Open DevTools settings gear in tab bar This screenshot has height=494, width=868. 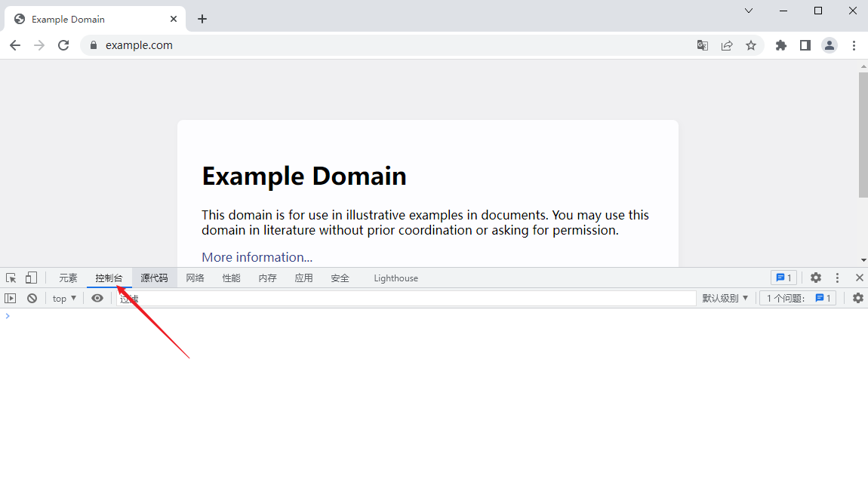pyautogui.click(x=816, y=278)
